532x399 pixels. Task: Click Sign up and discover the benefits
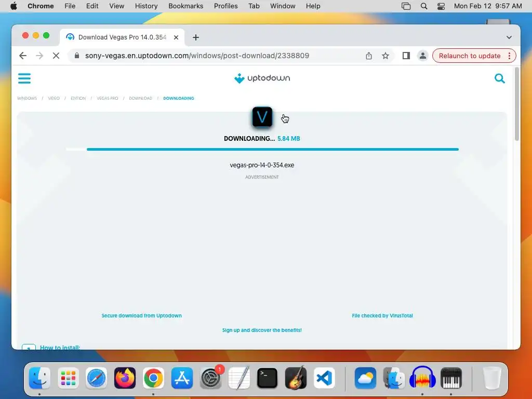[x=262, y=330]
